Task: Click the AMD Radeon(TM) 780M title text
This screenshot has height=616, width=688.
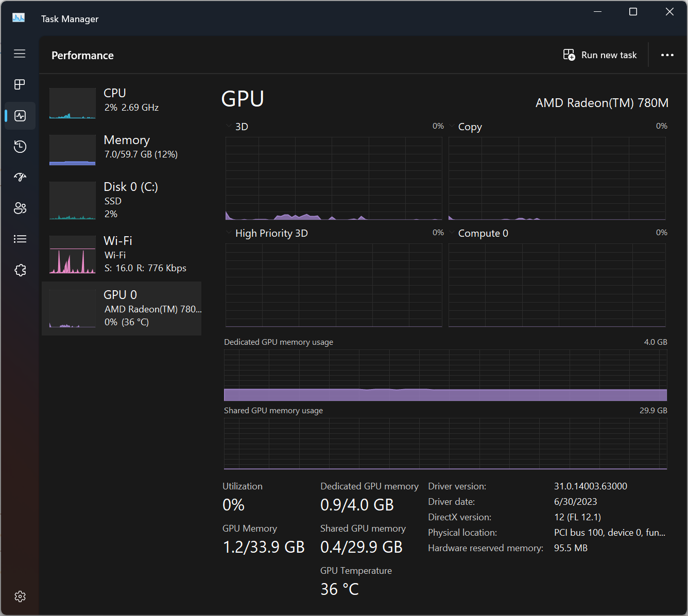Action: click(602, 103)
